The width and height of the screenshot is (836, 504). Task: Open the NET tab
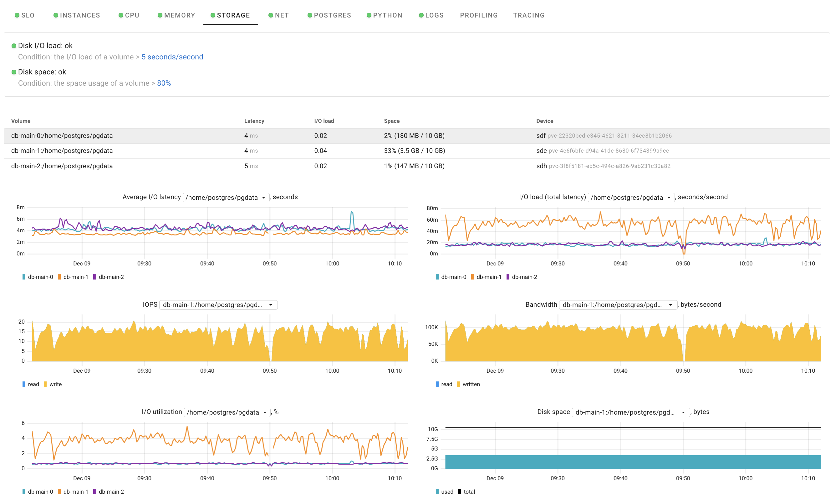pyautogui.click(x=278, y=15)
